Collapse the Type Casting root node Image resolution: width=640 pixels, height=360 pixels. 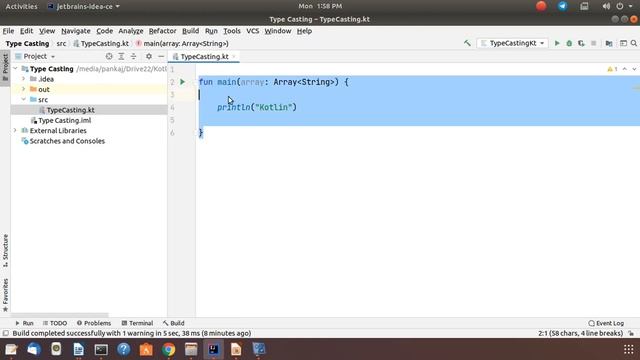pyautogui.click(x=16, y=69)
